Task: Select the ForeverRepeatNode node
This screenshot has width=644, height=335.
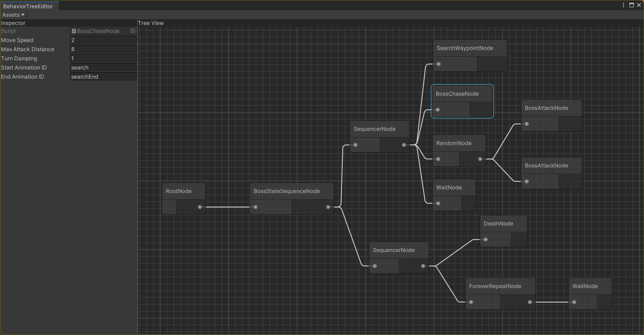Action: click(x=500, y=293)
